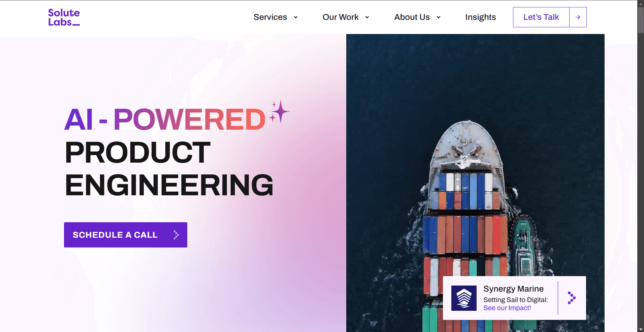Viewport: 644px width, 332px height.
Task: Open the Synergy Marine case study title
Action: point(513,289)
